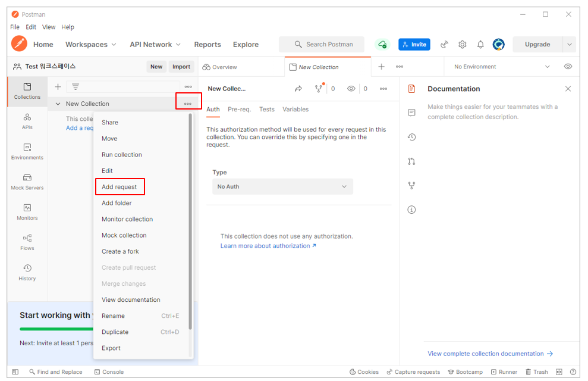Click the Upgrade button

537,44
